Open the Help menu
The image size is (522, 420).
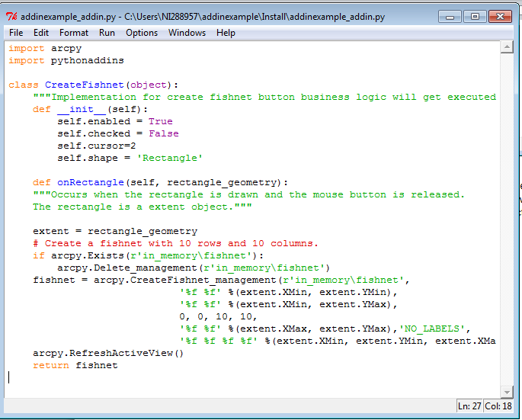click(x=226, y=33)
